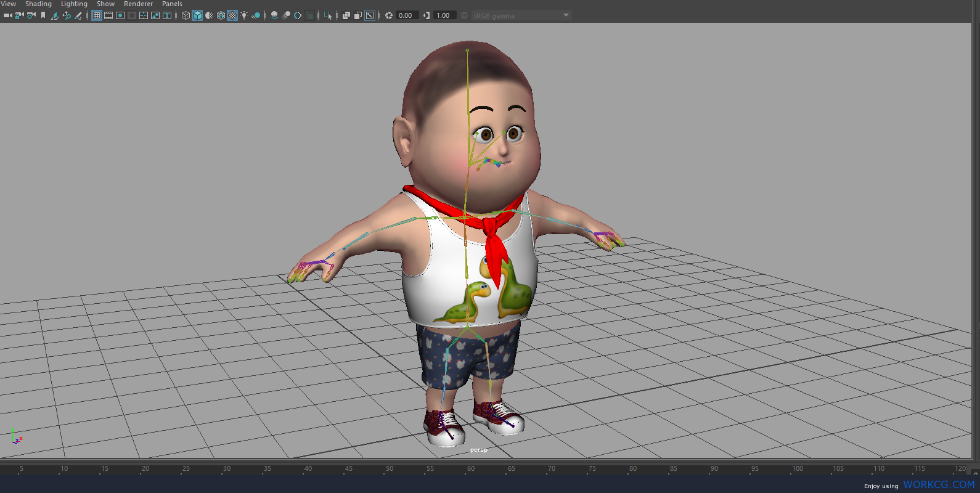Jump to frame 40 on the timeline
This screenshot has height=493, width=980.
(308, 469)
